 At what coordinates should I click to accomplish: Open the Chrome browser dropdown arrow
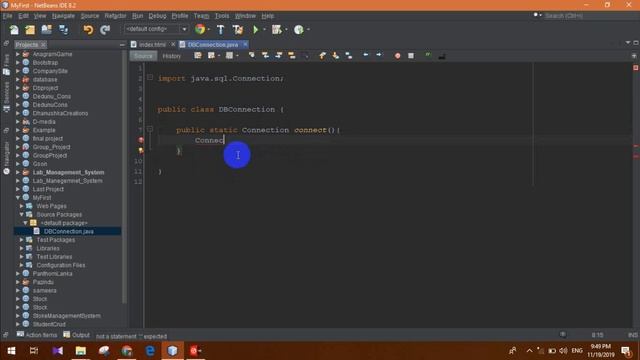(209, 29)
